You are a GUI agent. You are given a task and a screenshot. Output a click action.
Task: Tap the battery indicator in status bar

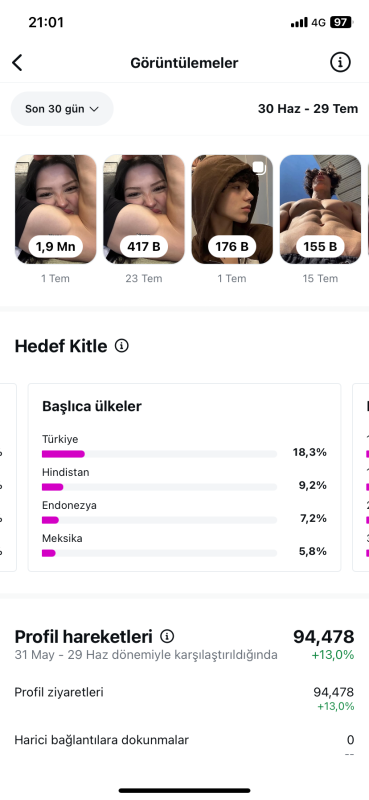pyautogui.click(x=340, y=22)
